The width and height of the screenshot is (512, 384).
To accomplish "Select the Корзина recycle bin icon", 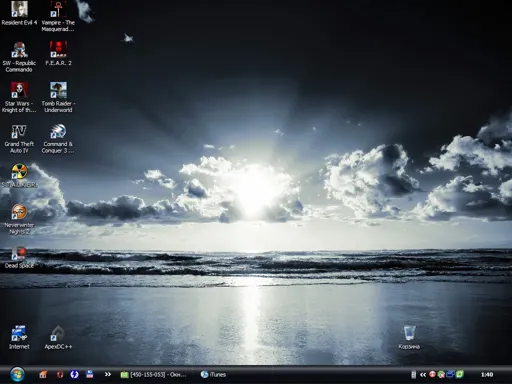I will 409,337.
